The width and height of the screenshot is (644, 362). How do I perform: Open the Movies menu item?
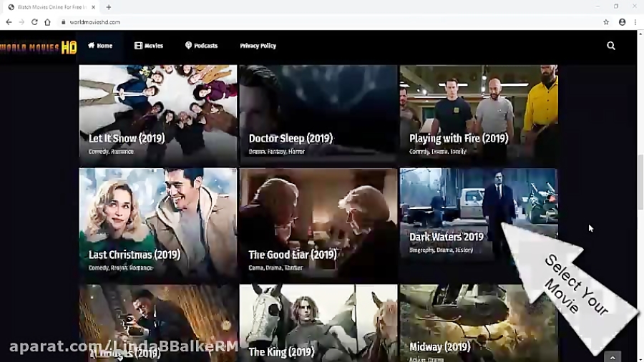149,46
